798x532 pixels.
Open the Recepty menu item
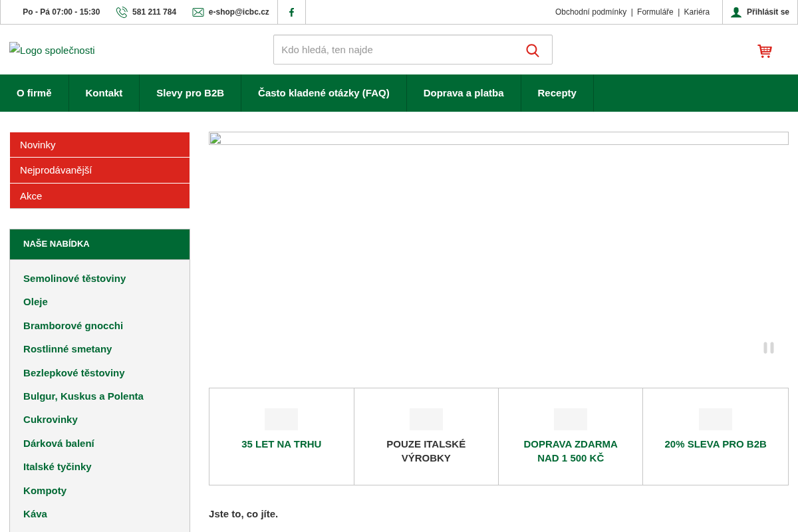pyautogui.click(x=557, y=93)
